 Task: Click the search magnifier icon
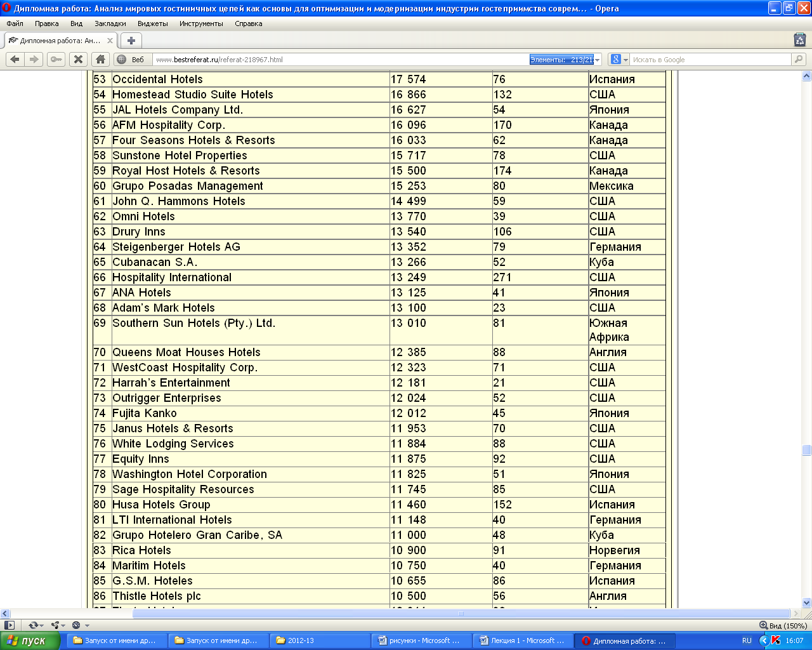coord(799,60)
